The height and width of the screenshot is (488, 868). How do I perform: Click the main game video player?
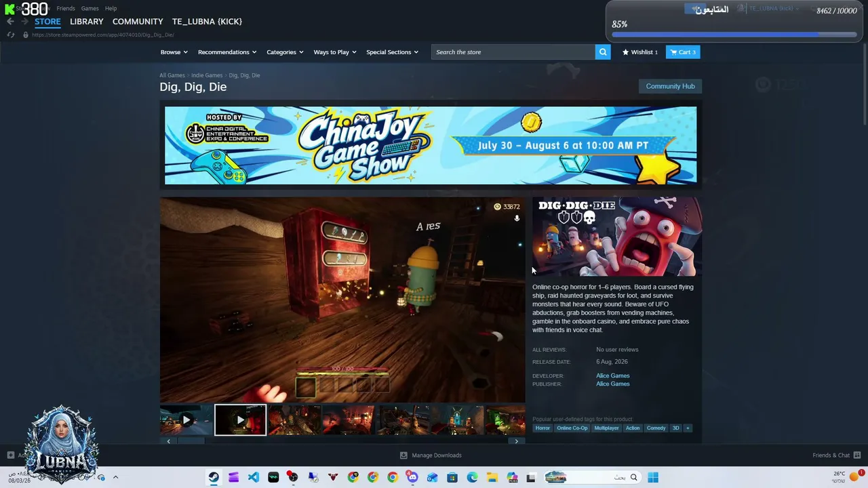point(342,300)
